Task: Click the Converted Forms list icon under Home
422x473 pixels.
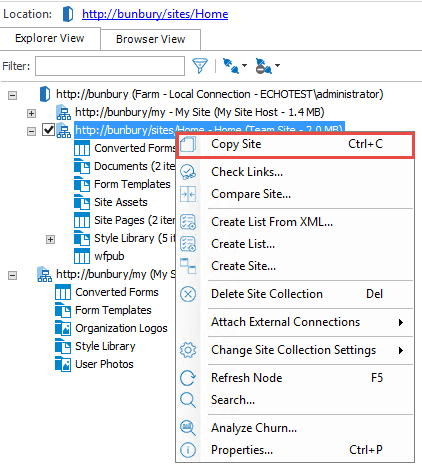Action: point(82,148)
